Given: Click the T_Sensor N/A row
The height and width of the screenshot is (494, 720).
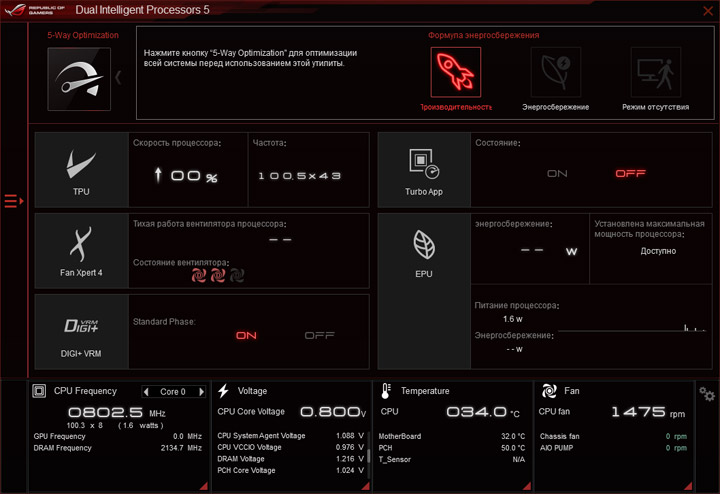Looking at the screenshot, I should (452, 459).
